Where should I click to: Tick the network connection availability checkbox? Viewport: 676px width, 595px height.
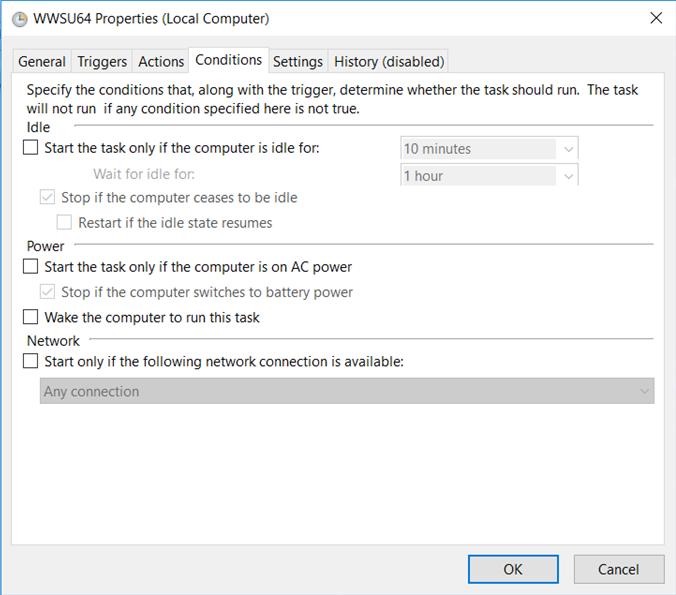(30, 361)
